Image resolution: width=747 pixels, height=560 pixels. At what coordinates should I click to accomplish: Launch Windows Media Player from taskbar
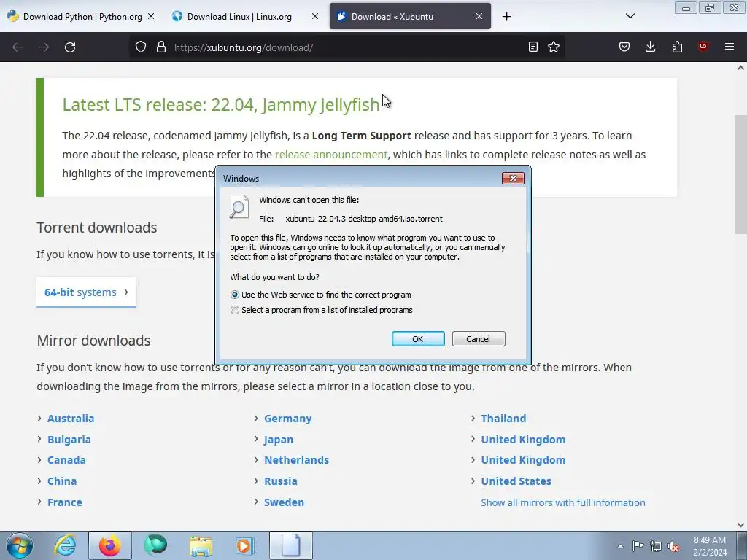(x=246, y=545)
